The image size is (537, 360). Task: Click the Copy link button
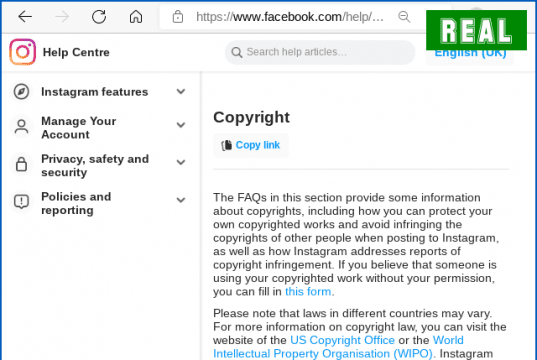[251, 145]
